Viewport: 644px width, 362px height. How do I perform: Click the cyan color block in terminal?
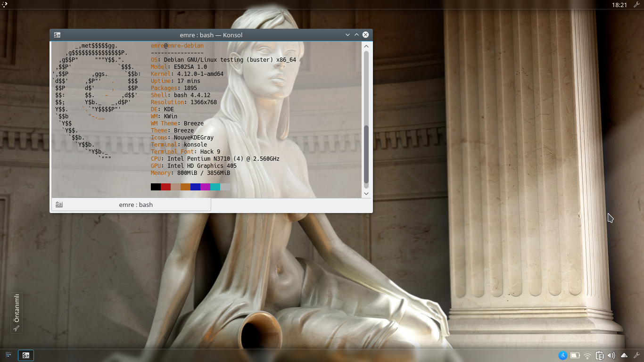click(x=215, y=187)
